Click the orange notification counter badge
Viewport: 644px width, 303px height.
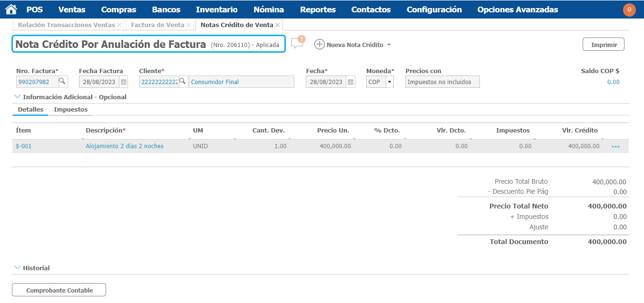coord(629,10)
